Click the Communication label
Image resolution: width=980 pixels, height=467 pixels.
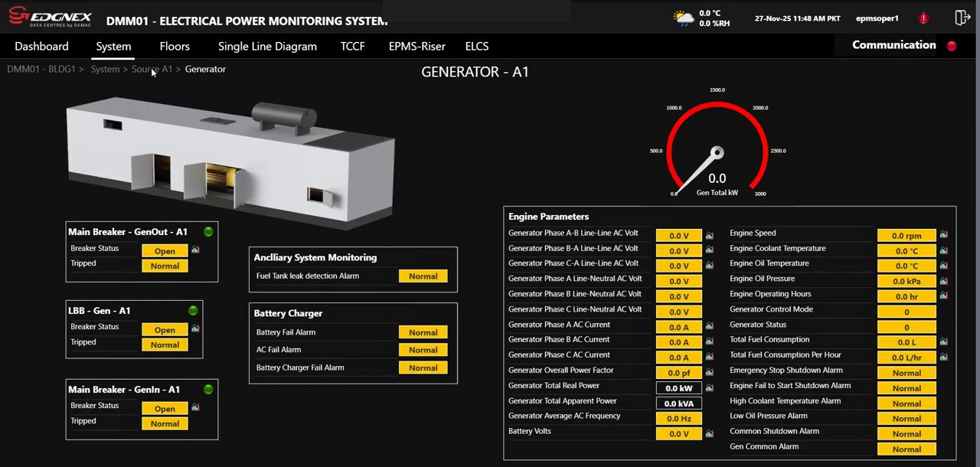point(894,45)
